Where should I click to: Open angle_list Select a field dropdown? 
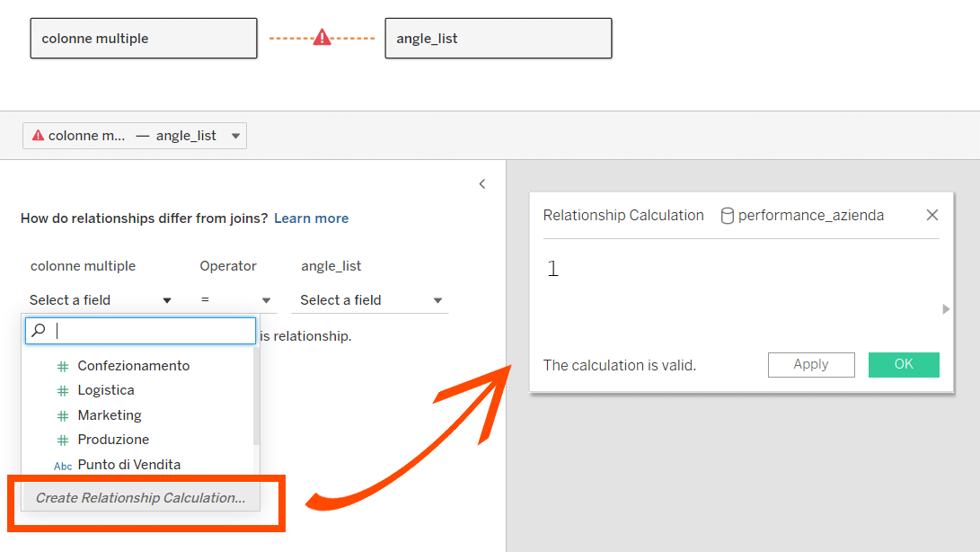[x=371, y=300]
